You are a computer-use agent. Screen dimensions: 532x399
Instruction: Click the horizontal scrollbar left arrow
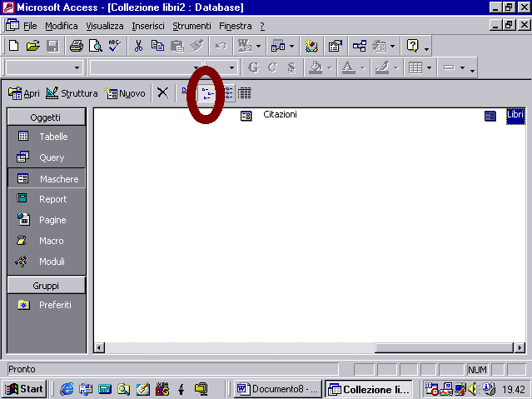[99, 347]
